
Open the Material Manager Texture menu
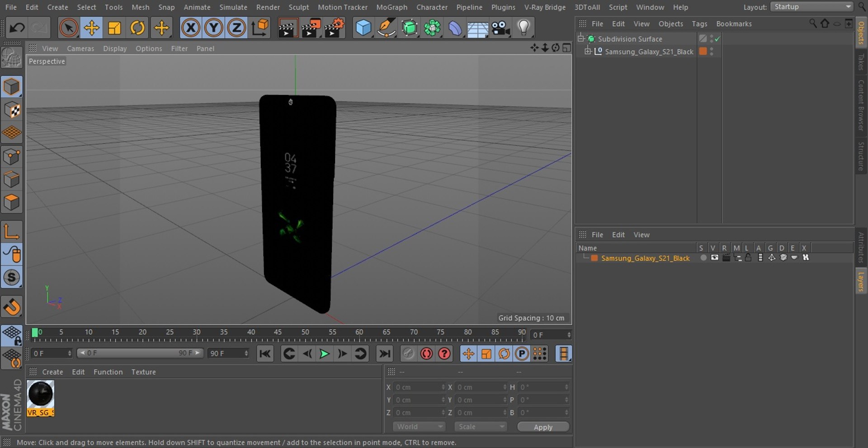point(143,372)
